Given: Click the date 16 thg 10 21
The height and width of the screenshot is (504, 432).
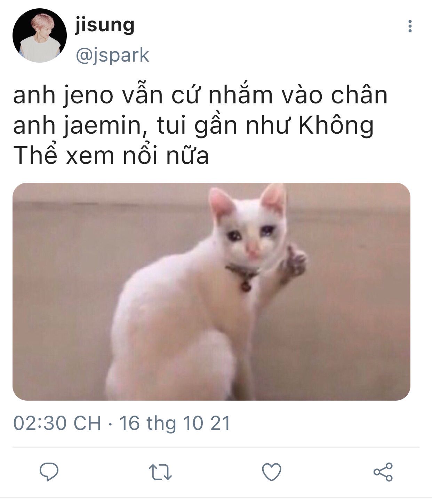Looking at the screenshot, I should (x=175, y=423).
